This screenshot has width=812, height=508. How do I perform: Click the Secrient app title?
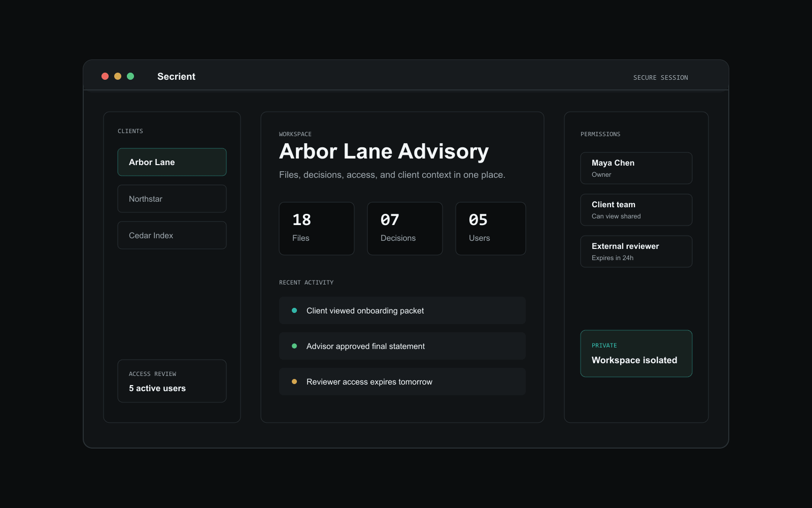(176, 76)
